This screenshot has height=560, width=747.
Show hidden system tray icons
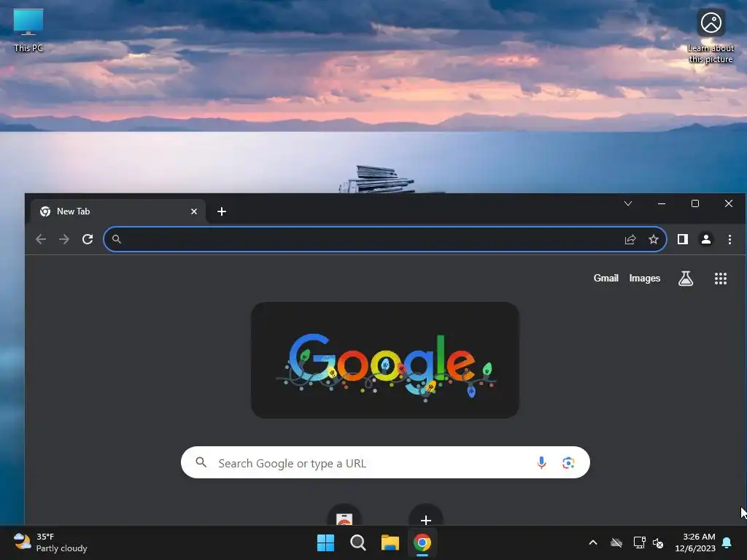coord(592,542)
